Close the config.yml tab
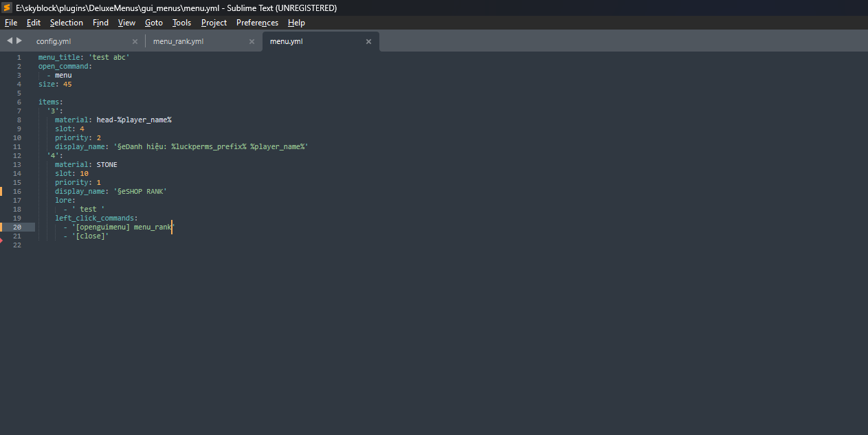Viewport: 868px width, 435px height. click(x=135, y=41)
